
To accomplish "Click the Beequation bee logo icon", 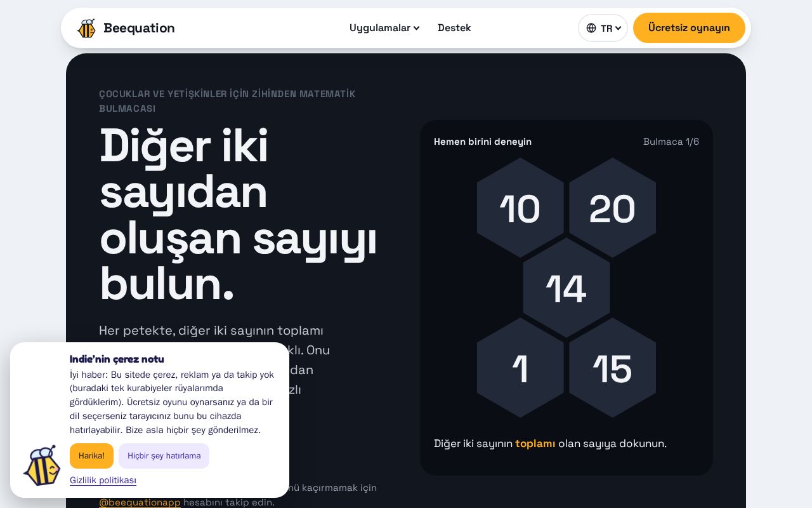I will tap(86, 28).
